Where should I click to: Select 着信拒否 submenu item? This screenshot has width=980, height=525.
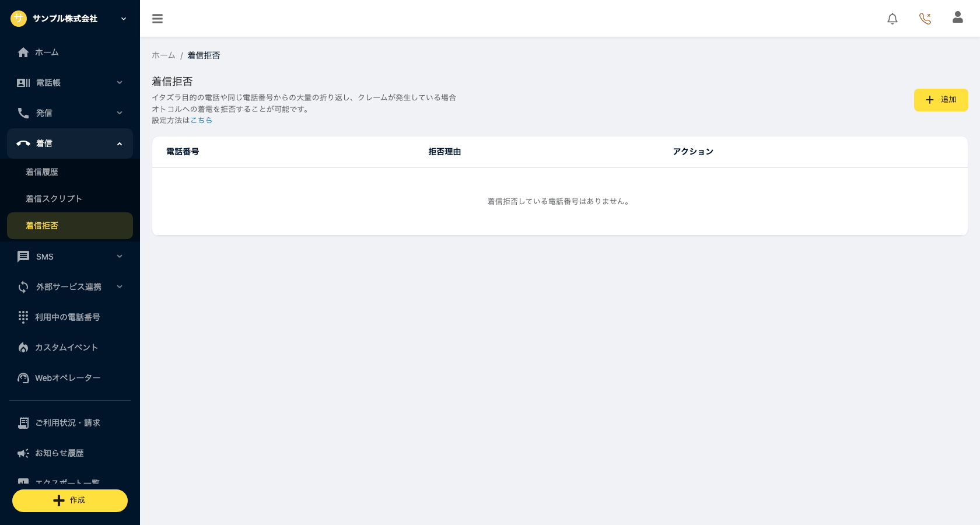click(70, 226)
